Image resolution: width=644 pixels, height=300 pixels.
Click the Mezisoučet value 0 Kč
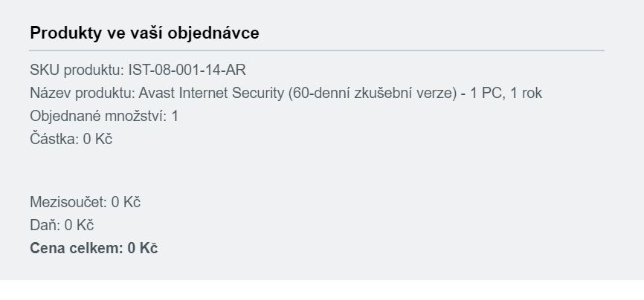pos(126,202)
